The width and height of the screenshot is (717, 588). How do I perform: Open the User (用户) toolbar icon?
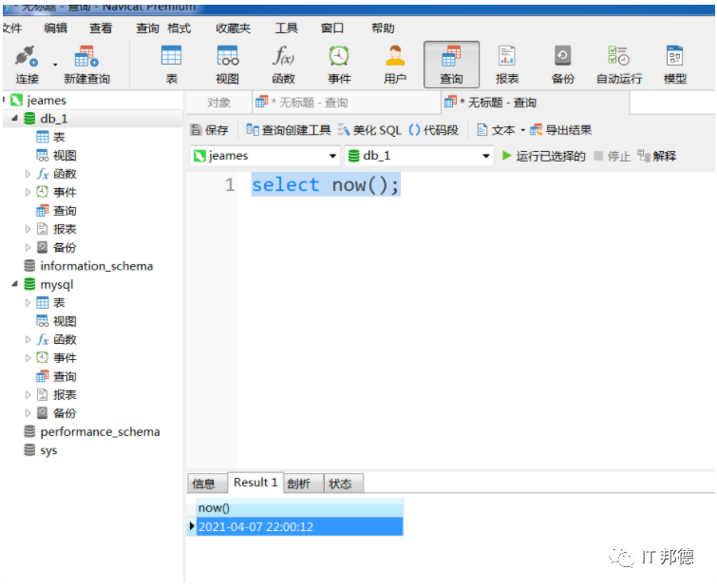pyautogui.click(x=395, y=65)
